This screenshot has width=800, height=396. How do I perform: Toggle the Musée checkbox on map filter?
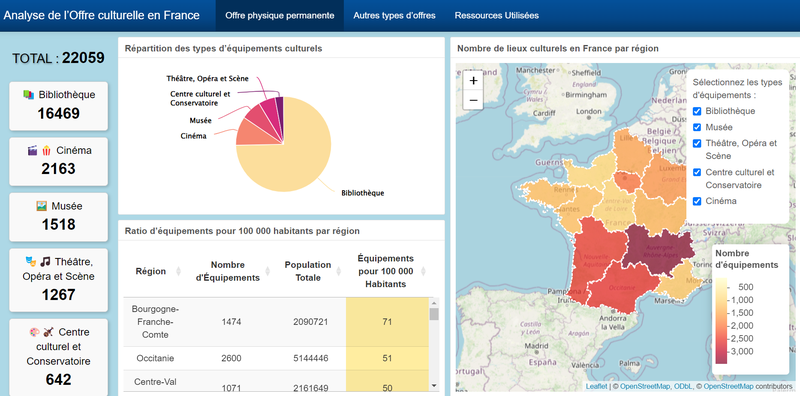click(x=697, y=128)
